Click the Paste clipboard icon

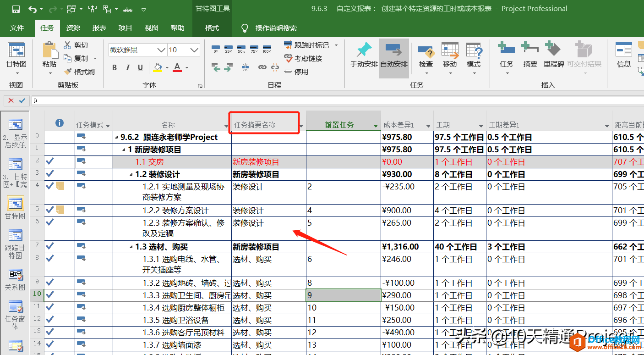point(49,50)
